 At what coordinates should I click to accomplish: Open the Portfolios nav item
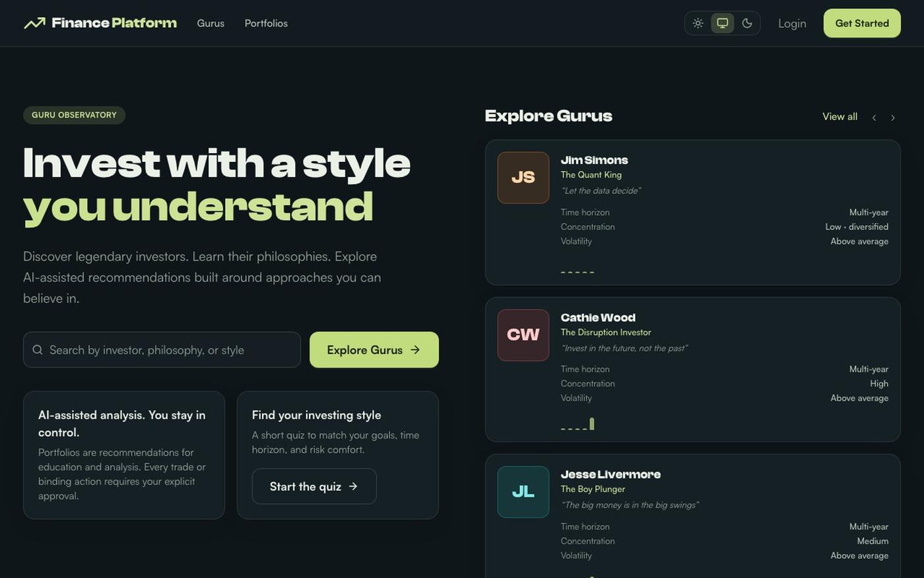[266, 23]
